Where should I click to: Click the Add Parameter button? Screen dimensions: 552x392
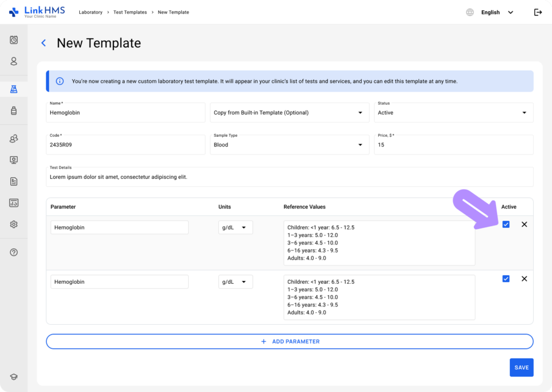[289, 341]
